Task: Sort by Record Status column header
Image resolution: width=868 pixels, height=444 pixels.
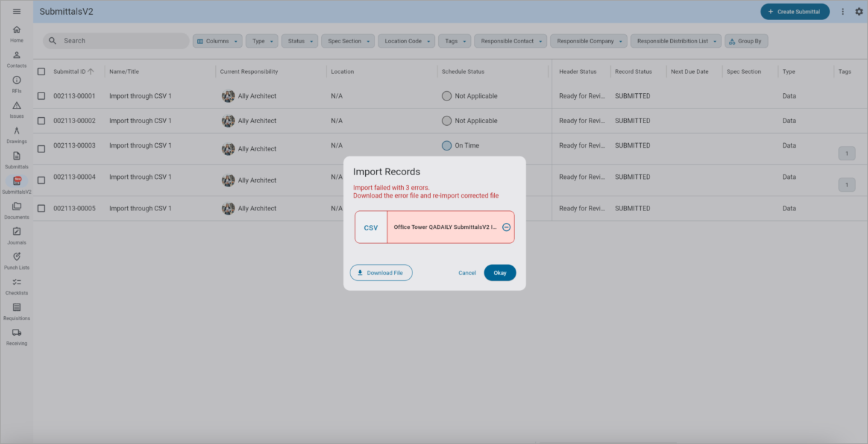Action: click(634, 71)
